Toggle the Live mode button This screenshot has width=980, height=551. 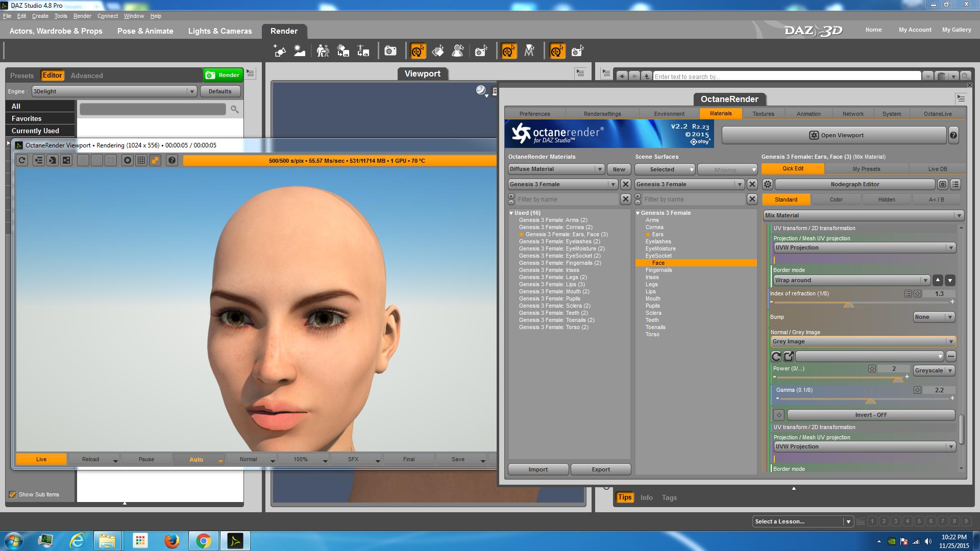[x=41, y=459]
